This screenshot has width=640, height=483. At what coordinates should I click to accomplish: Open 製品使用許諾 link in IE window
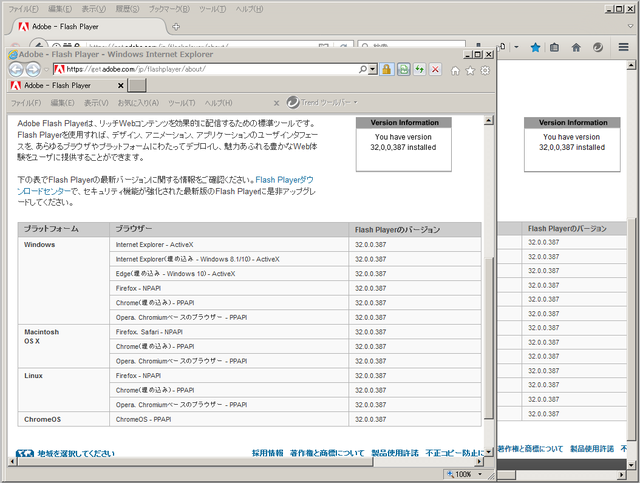(x=395, y=453)
